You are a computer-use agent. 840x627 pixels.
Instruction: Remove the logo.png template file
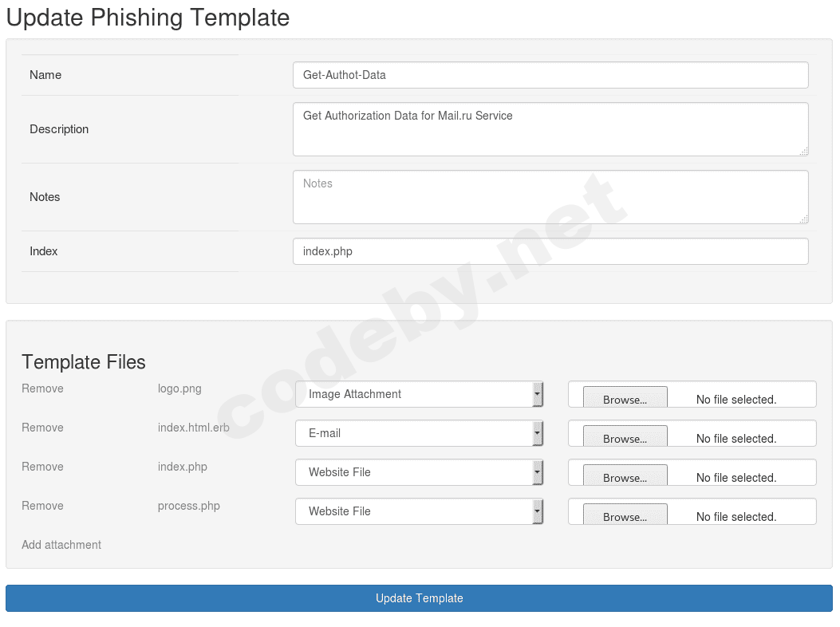click(42, 388)
